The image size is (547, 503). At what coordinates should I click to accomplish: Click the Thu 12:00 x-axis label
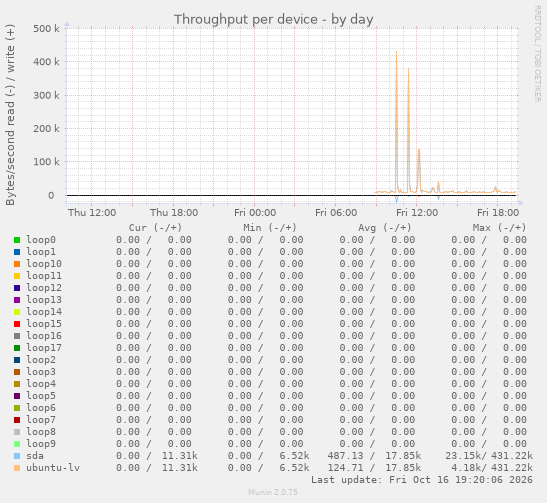[92, 213]
